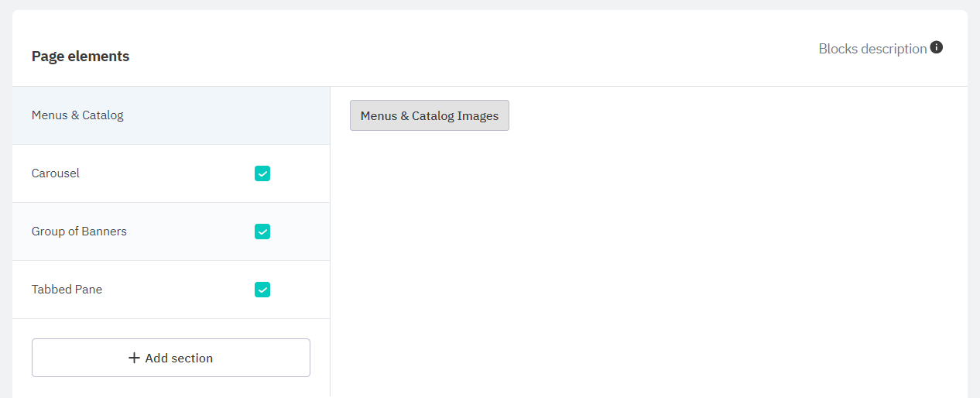Click the white checkmark in Carousel's box
Viewport: 980px width, 398px height.
[262, 173]
